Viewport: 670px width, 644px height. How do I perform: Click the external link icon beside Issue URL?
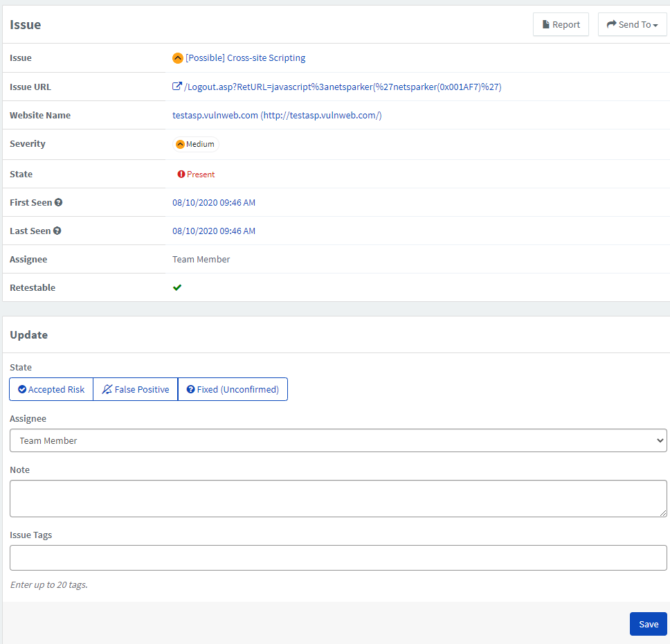point(177,87)
